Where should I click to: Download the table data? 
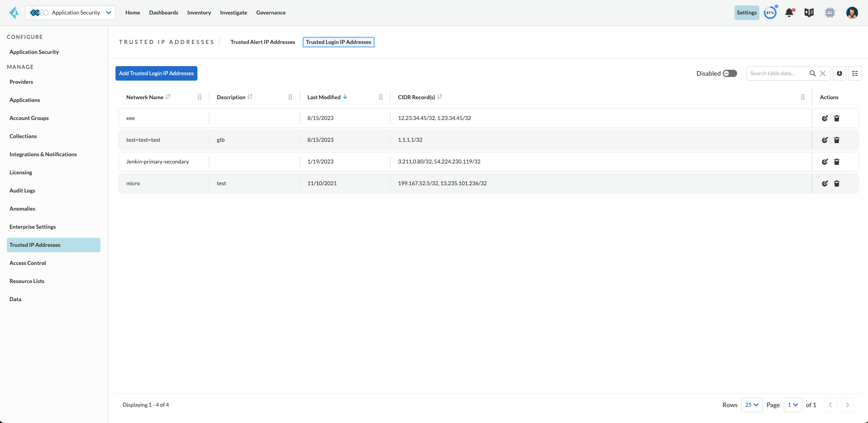[x=839, y=73]
